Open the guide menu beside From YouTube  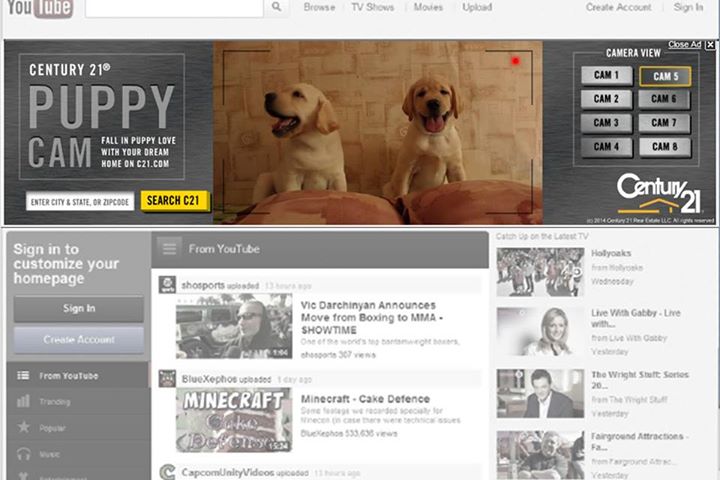[x=169, y=248]
